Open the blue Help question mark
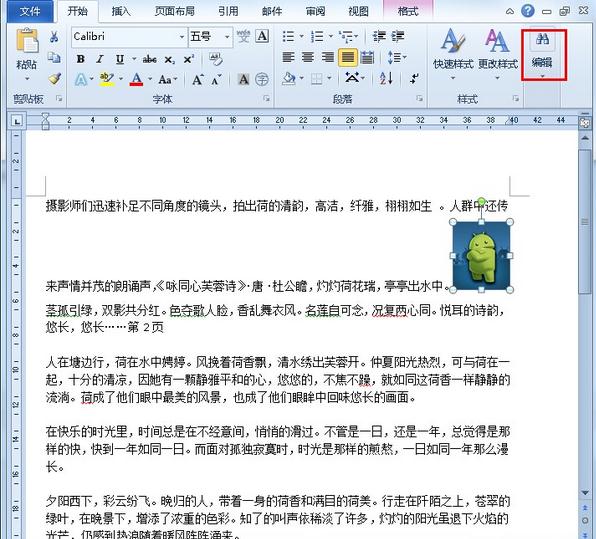This screenshot has width=596, height=539. pos(528,11)
